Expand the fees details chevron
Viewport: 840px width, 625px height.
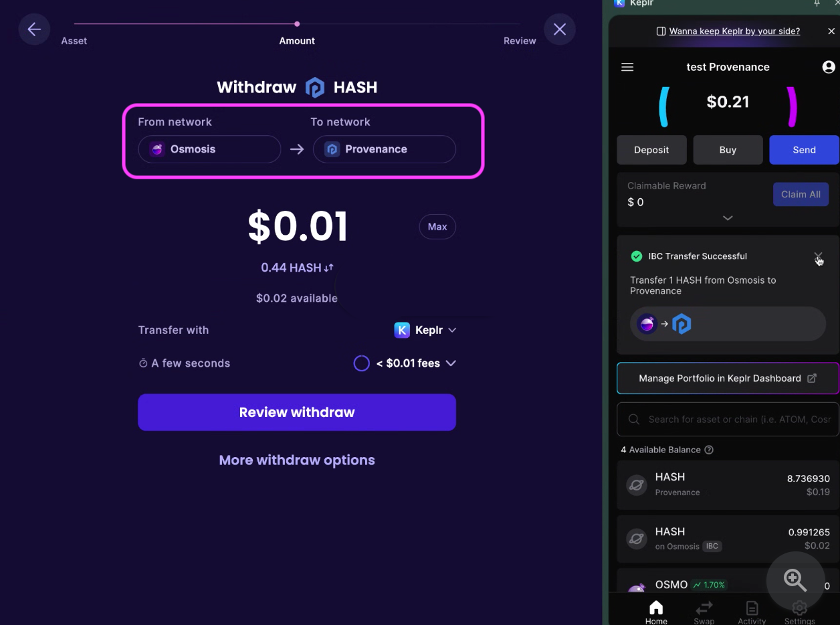pyautogui.click(x=451, y=363)
